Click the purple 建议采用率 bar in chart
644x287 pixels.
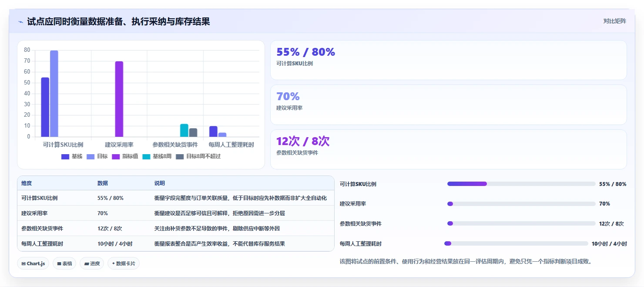tap(119, 99)
